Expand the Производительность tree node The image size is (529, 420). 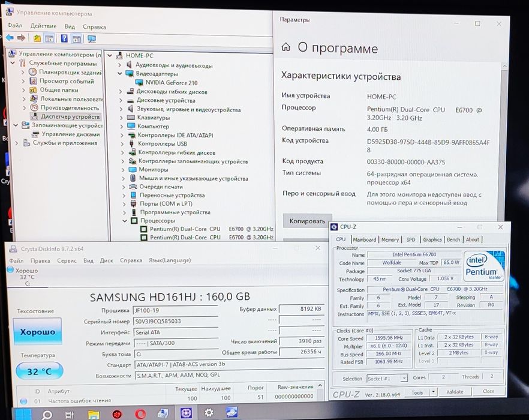tap(24, 108)
